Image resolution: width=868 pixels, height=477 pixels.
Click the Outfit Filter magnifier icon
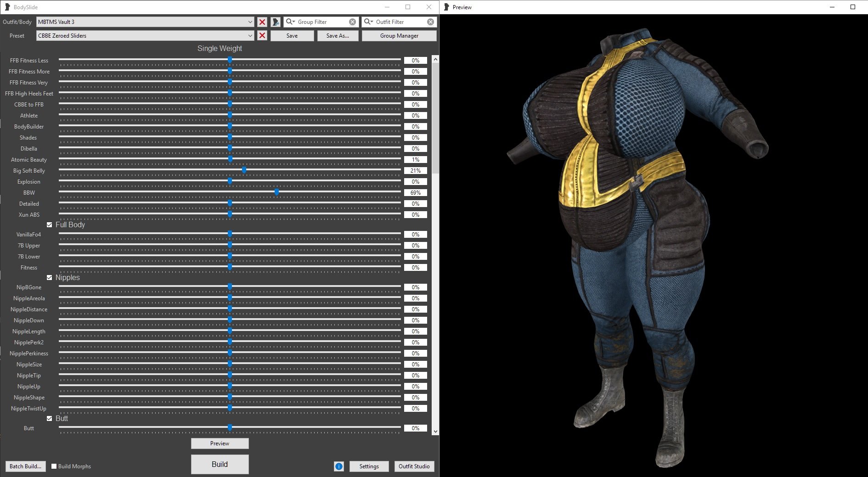pyautogui.click(x=368, y=22)
